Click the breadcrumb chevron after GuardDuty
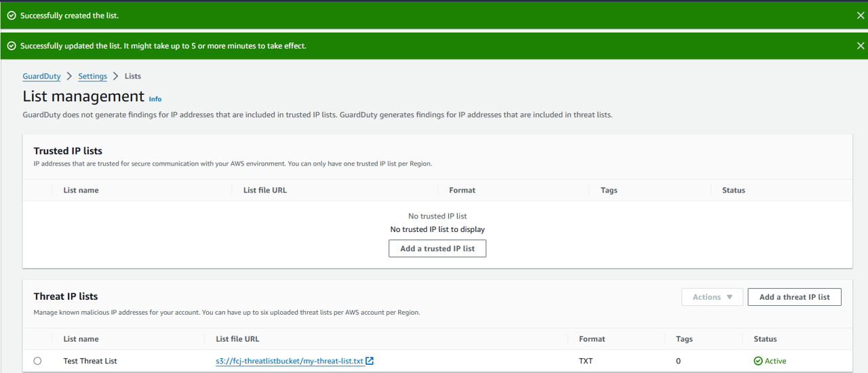 pyautogui.click(x=69, y=77)
